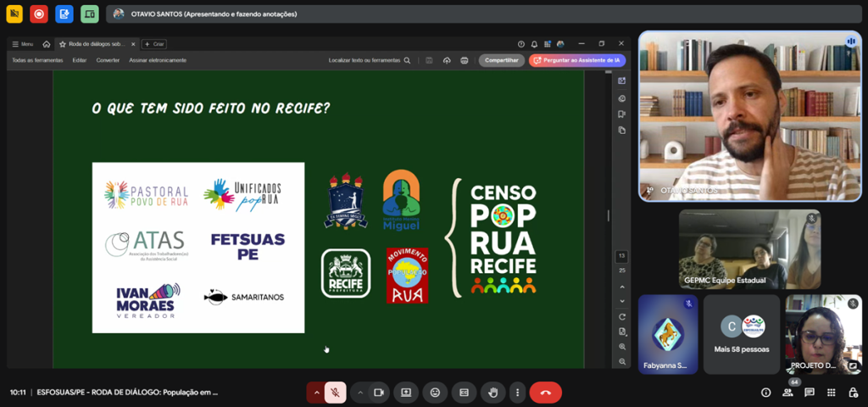Image resolution: width=868 pixels, height=407 pixels.
Task: Raise your hand in the meeting
Action: (x=492, y=393)
